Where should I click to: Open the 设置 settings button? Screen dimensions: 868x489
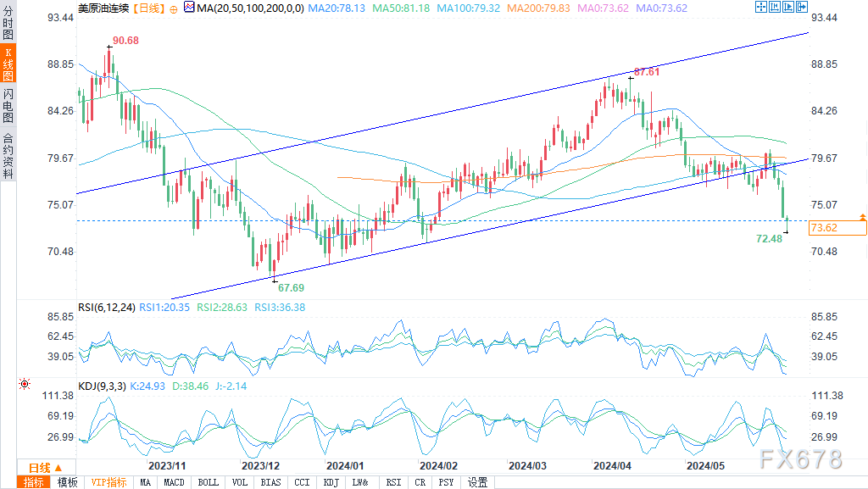(477, 482)
